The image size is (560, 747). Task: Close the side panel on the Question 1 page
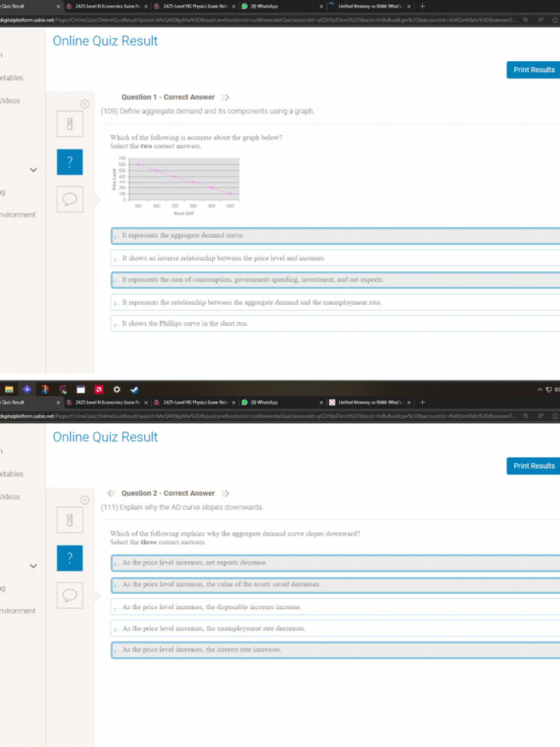(x=85, y=104)
